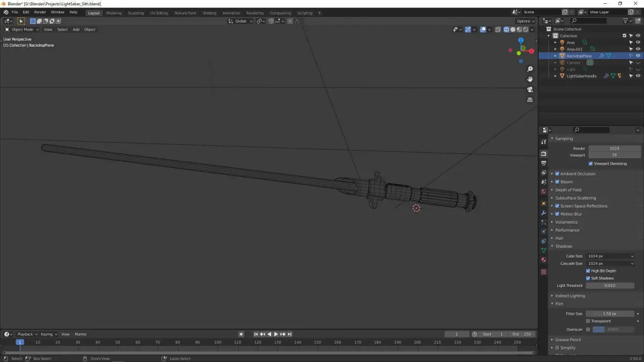Open the File menu
Viewport: 644px width, 362px height.
[x=14, y=12]
